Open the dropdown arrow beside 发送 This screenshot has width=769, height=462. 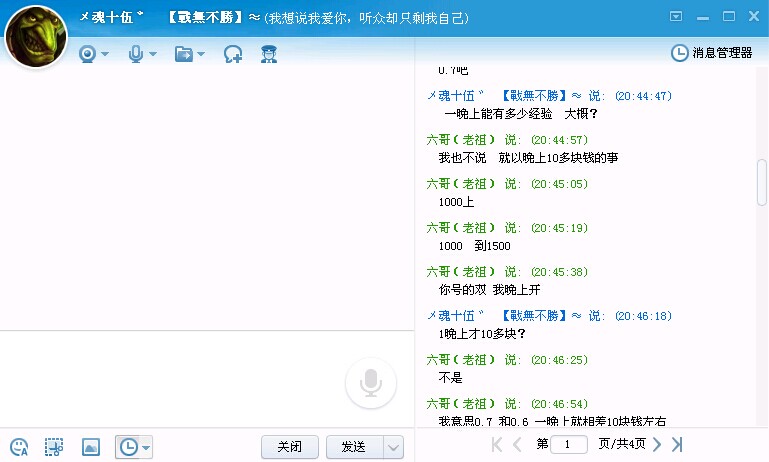393,447
